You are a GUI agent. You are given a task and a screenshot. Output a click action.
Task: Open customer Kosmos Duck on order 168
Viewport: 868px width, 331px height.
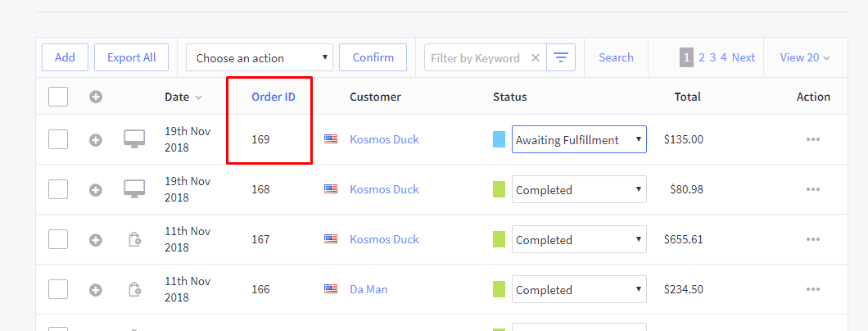385,189
